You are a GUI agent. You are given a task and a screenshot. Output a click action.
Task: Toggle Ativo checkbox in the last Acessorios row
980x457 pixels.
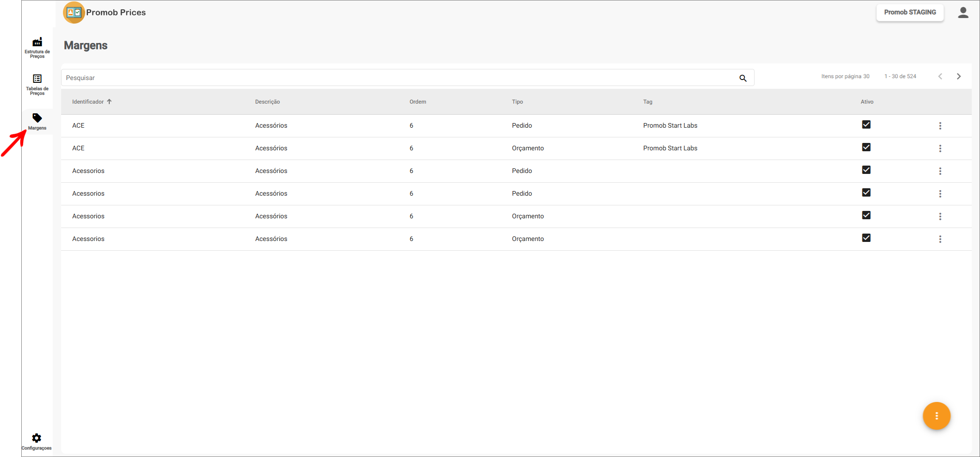(x=866, y=238)
